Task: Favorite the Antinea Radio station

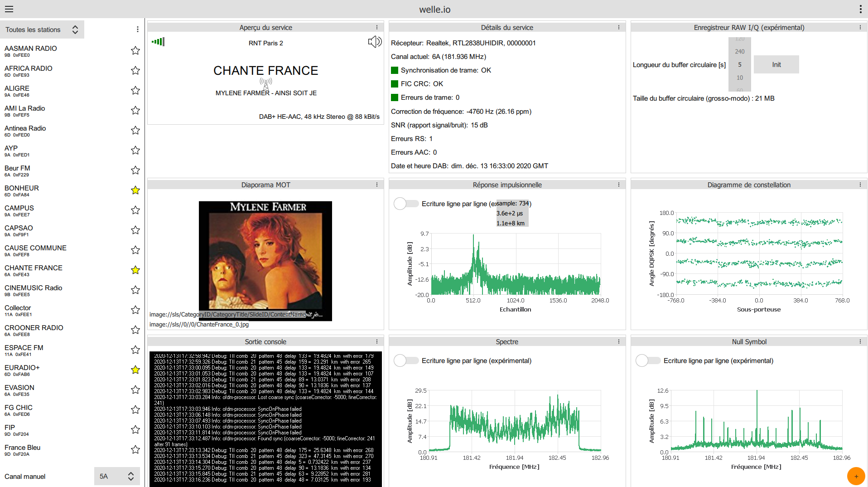Action: click(x=135, y=130)
